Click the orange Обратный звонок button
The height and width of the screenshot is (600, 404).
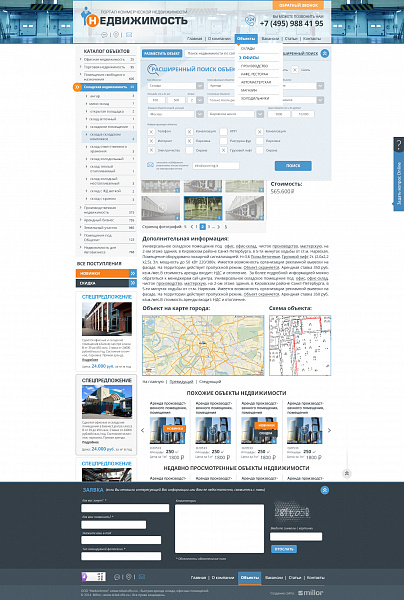pyautogui.click(x=298, y=5)
